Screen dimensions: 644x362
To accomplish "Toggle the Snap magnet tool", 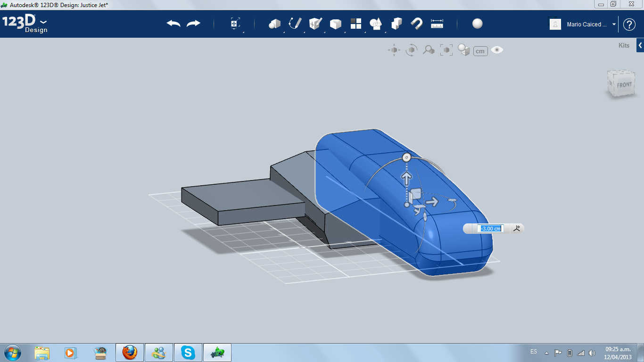I will tap(416, 24).
